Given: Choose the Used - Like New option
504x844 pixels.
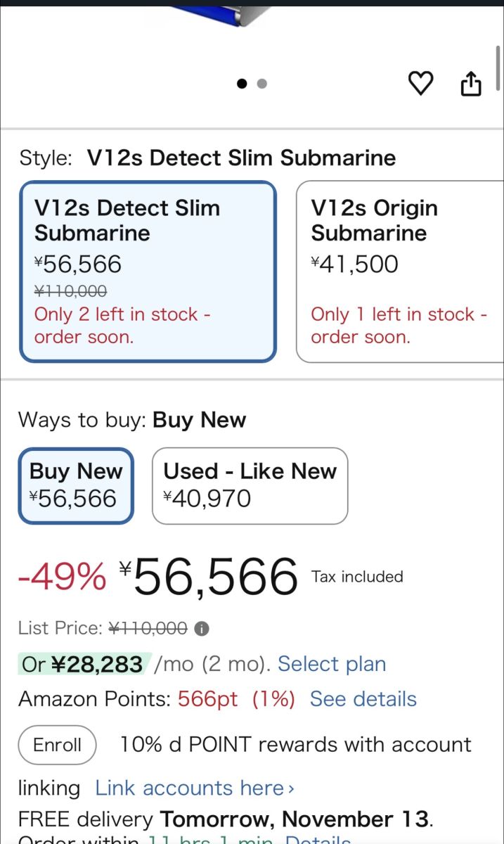Looking at the screenshot, I should (250, 485).
